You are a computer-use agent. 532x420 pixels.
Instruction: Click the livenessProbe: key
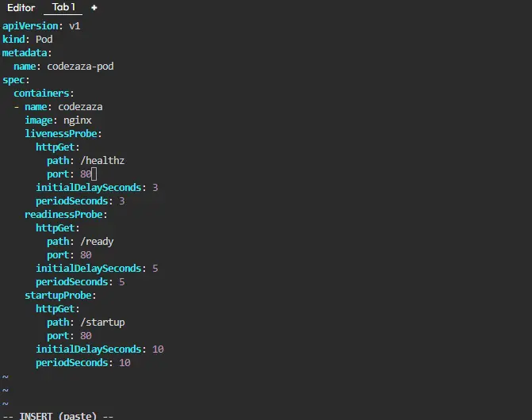(x=63, y=134)
